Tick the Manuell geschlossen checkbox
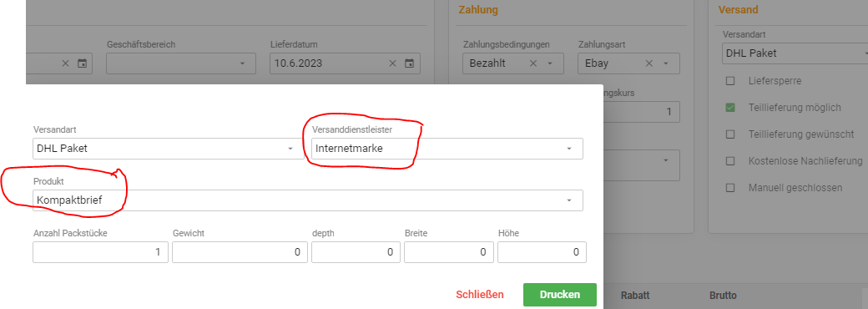868x309 pixels. point(730,188)
